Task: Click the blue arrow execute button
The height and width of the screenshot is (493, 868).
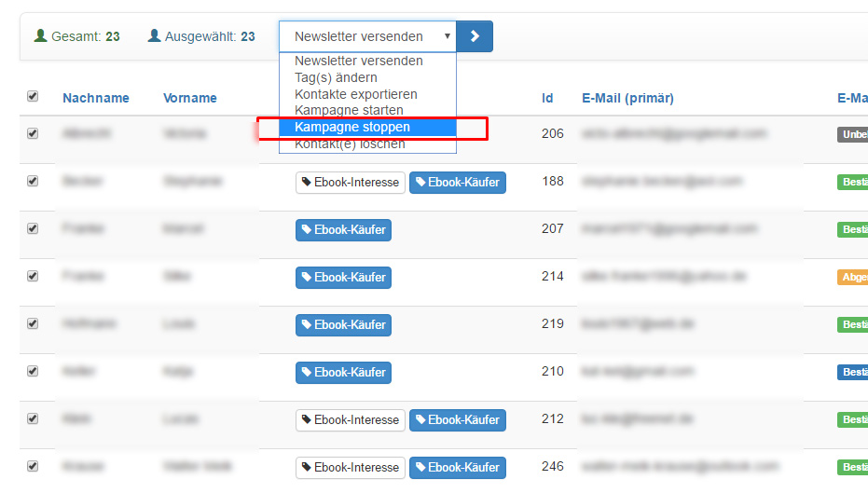Action: [x=475, y=36]
